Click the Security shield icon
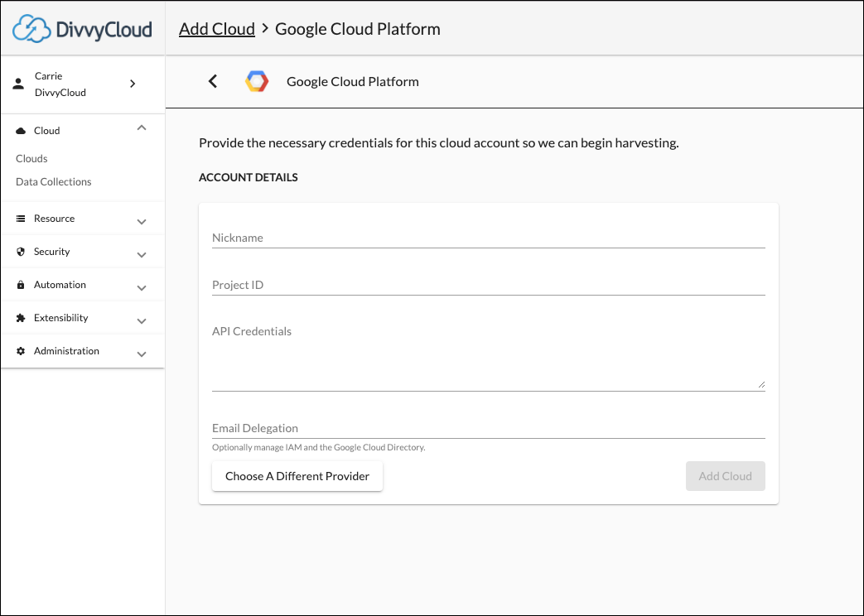 [22, 252]
